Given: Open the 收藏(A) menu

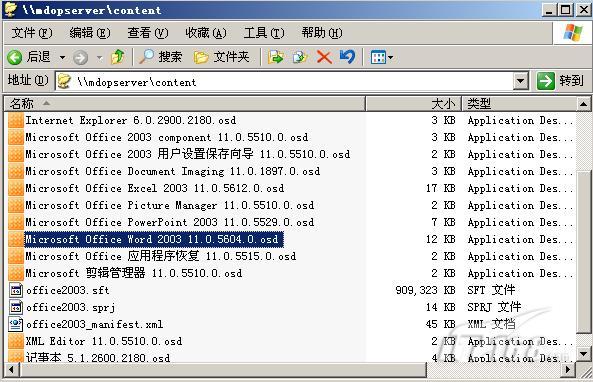Looking at the screenshot, I should point(206,33).
